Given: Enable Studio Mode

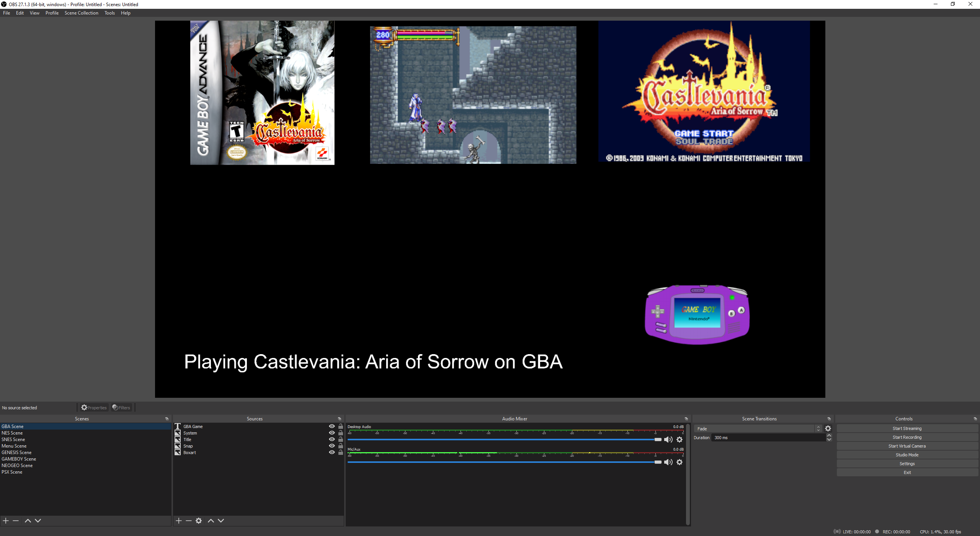Looking at the screenshot, I should click(907, 455).
